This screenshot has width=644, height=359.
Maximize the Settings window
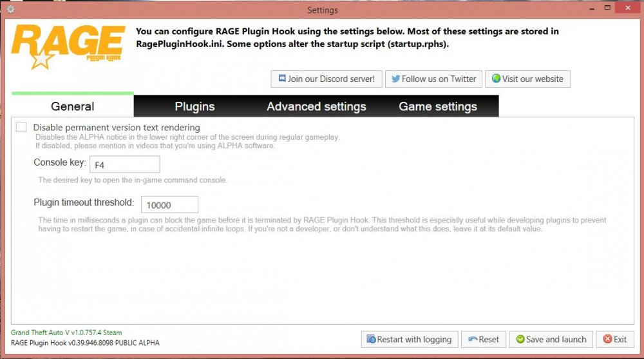(607, 8)
